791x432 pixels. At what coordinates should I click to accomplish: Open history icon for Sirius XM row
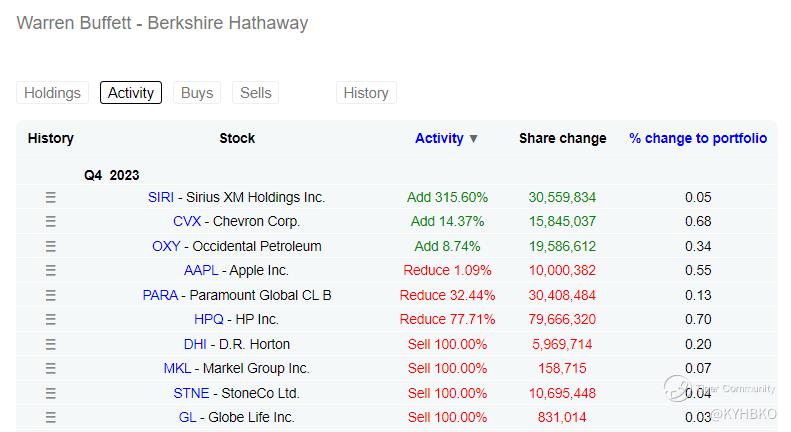tap(50, 197)
